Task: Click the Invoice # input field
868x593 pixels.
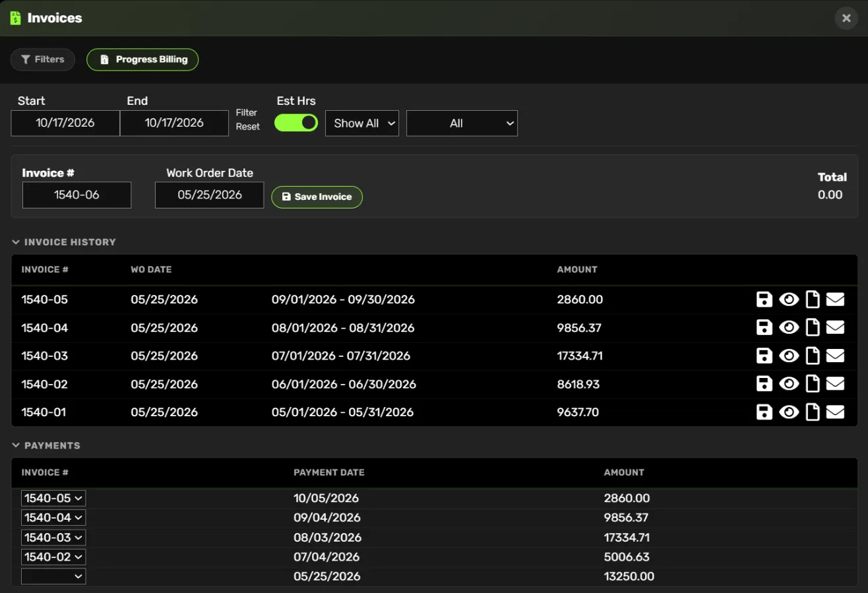Action: pyautogui.click(x=77, y=195)
